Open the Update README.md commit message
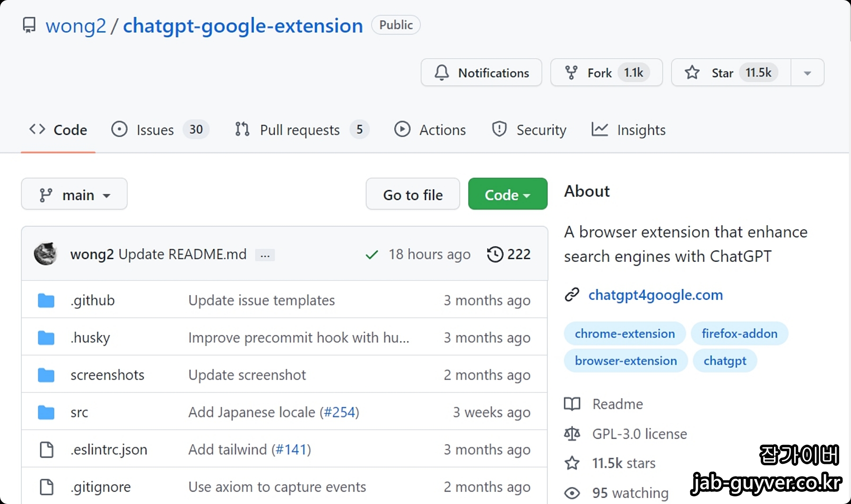 coord(182,254)
